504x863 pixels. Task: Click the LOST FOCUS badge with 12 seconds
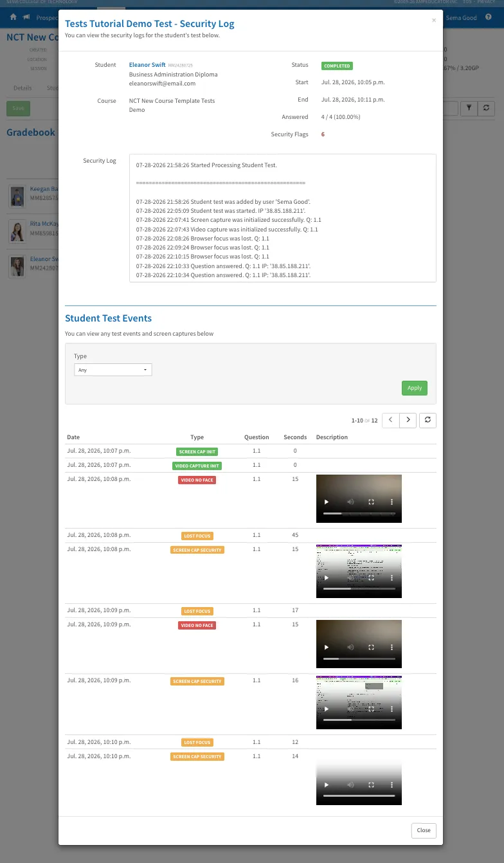click(x=197, y=743)
